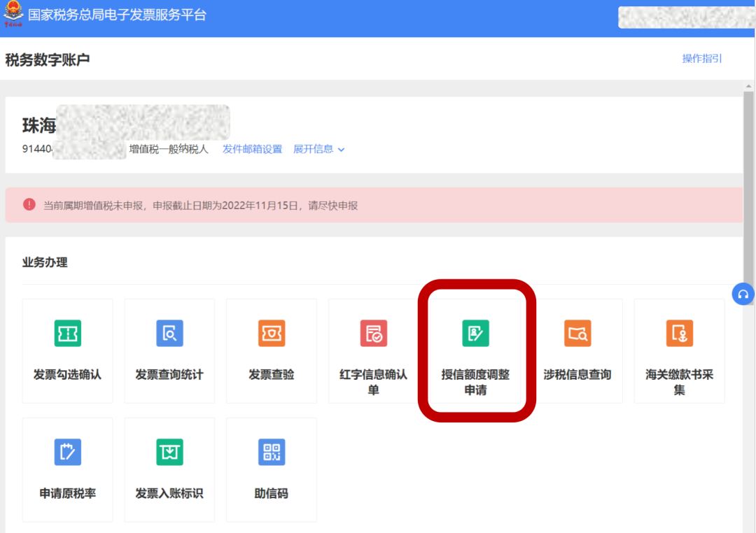Click the 发票查询统计 label text
The height and width of the screenshot is (533, 756).
click(x=169, y=374)
